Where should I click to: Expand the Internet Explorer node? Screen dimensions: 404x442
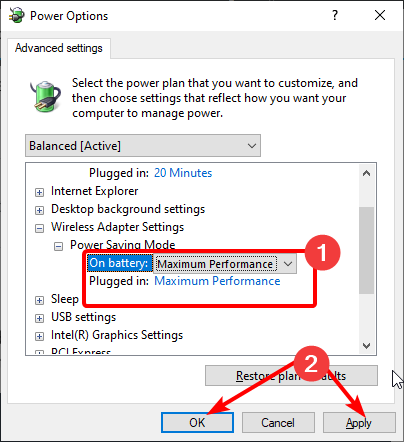pos(39,192)
